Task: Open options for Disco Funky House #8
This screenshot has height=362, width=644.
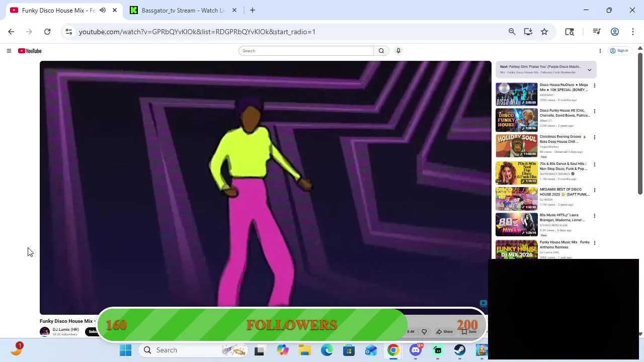Action: point(594,111)
